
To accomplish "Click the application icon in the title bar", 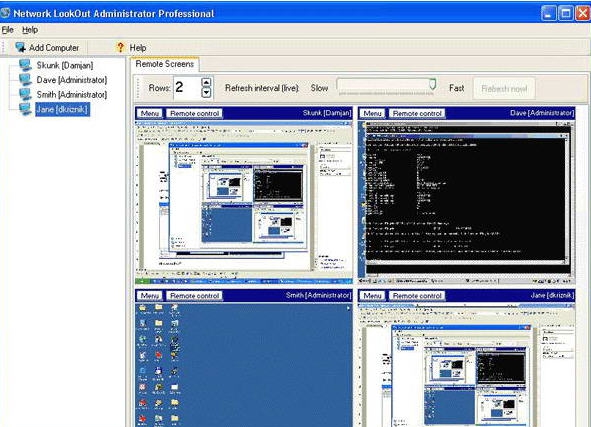I will click(x=5, y=14).
